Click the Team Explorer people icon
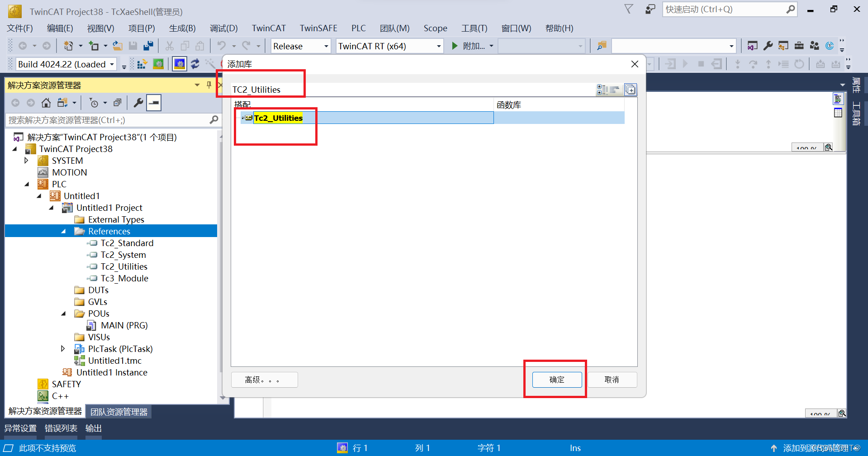The image size is (868, 456). [815, 46]
